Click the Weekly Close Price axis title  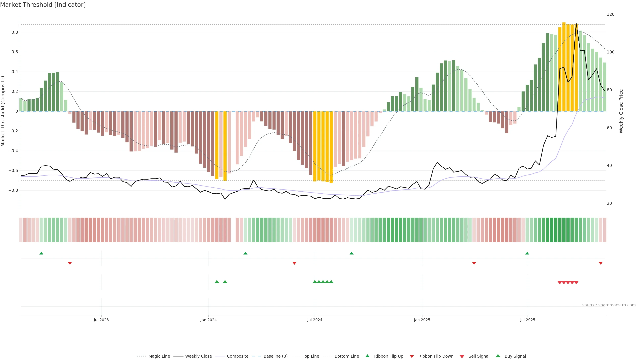[621, 111]
